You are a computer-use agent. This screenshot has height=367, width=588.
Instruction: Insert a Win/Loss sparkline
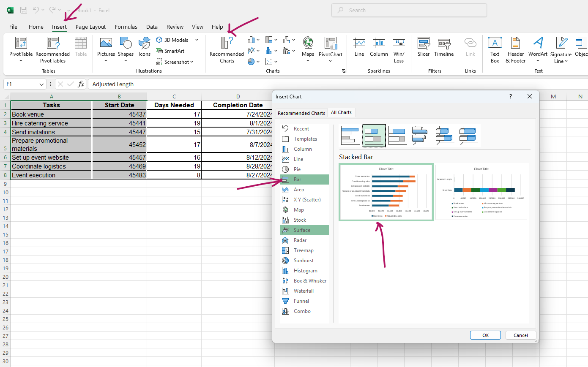[x=399, y=49]
